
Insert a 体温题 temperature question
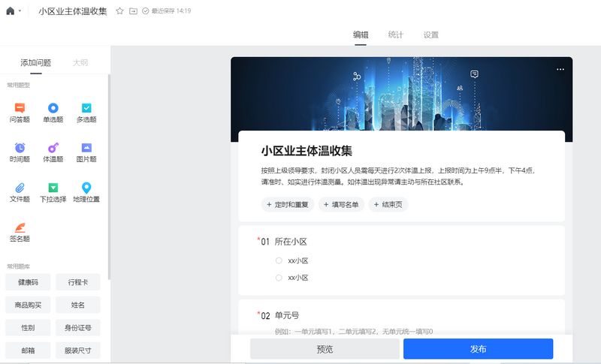pyautogui.click(x=53, y=152)
